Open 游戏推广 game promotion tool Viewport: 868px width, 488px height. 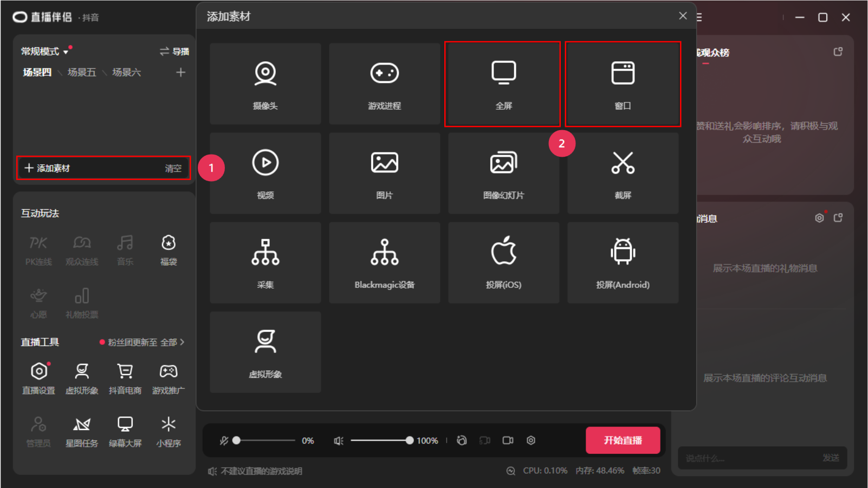(x=169, y=378)
